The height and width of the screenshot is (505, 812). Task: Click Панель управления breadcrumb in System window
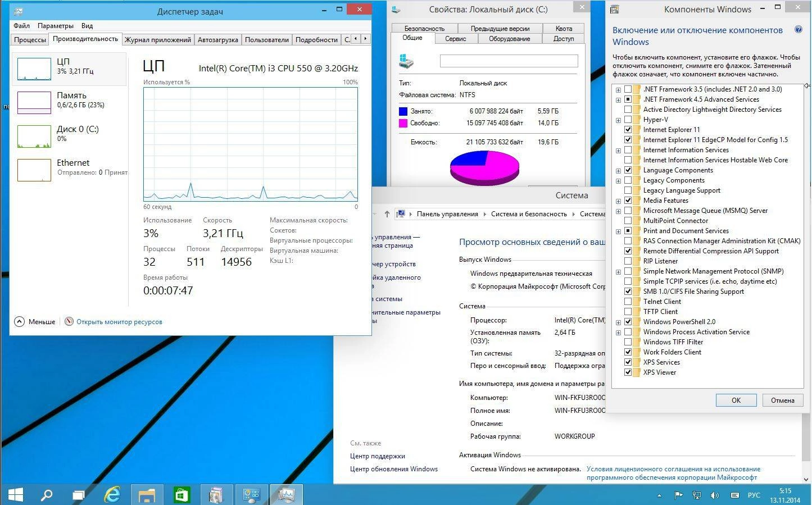(447, 214)
